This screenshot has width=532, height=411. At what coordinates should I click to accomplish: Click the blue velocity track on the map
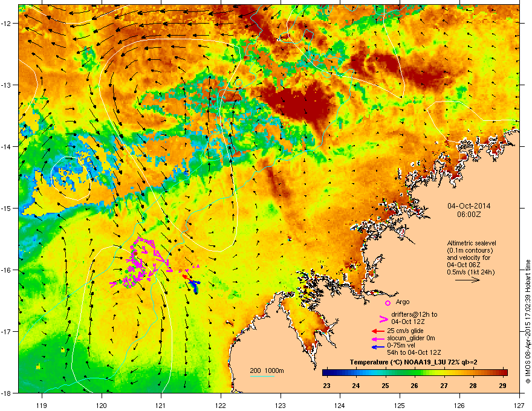(x=195, y=286)
